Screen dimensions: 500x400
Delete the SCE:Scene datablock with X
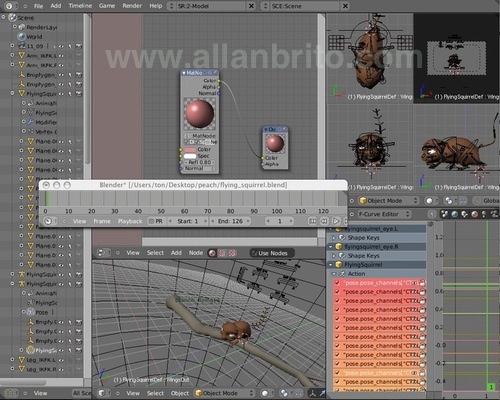click(x=345, y=6)
